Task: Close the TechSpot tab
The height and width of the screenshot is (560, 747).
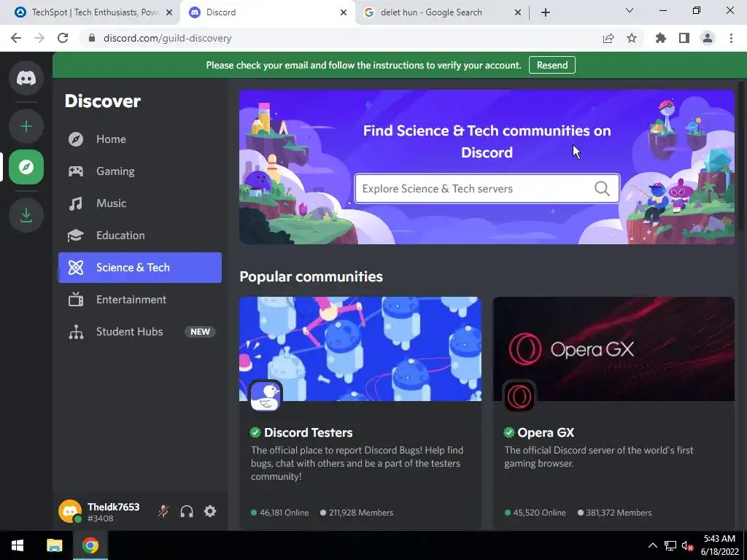Action: coord(169,12)
